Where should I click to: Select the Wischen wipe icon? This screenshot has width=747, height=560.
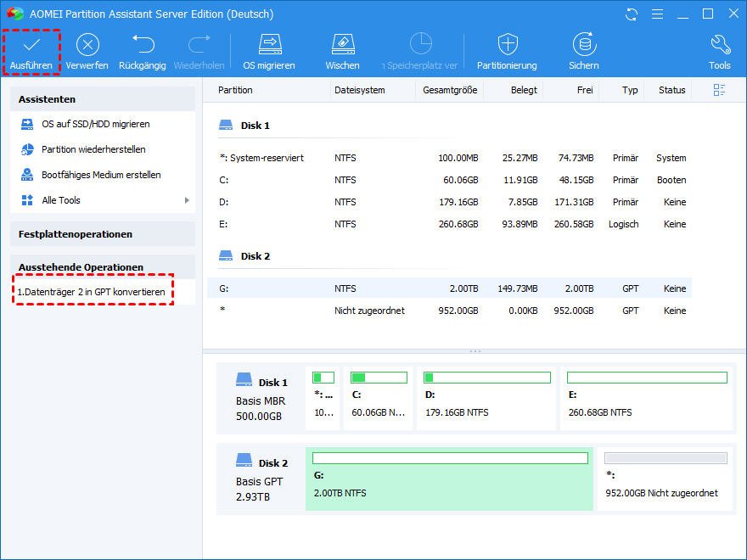coord(342,45)
